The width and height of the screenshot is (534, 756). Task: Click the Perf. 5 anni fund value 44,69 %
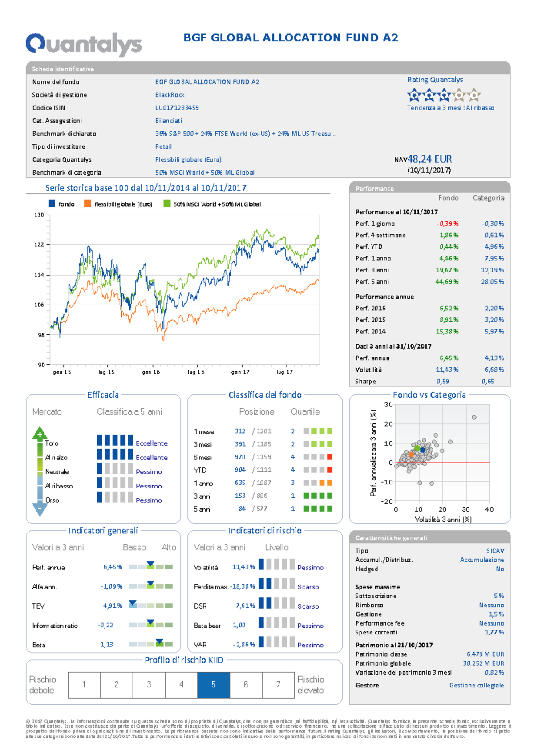pyautogui.click(x=447, y=282)
